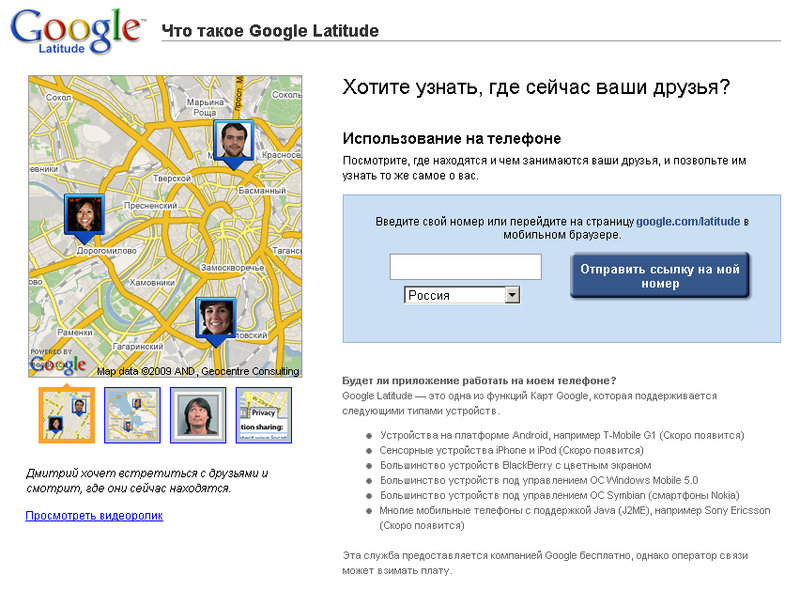Click the Дмитрий хочет встретиться caption

click(147, 481)
